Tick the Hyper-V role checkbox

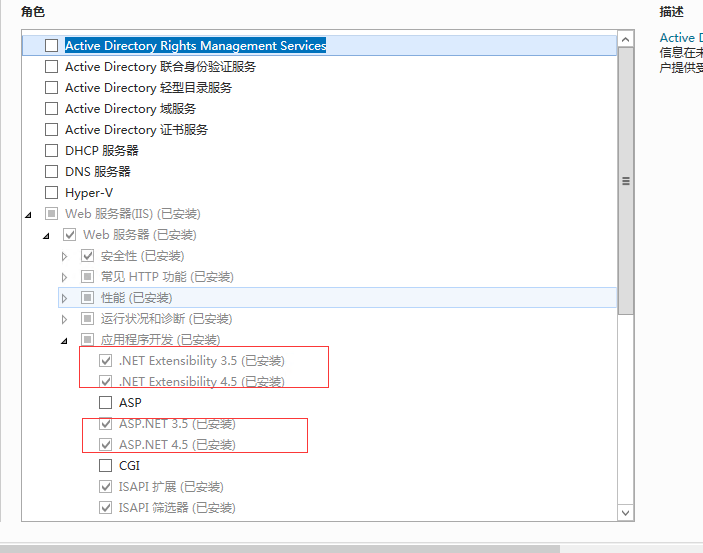pos(52,192)
